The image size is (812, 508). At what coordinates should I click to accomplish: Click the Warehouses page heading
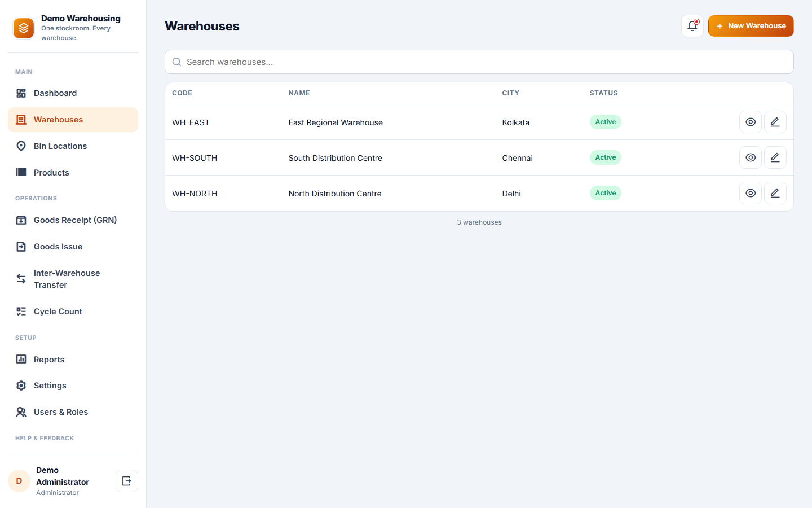[x=202, y=26]
